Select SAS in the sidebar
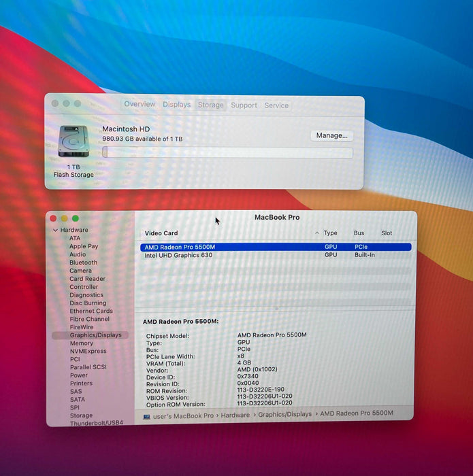 pos(76,391)
